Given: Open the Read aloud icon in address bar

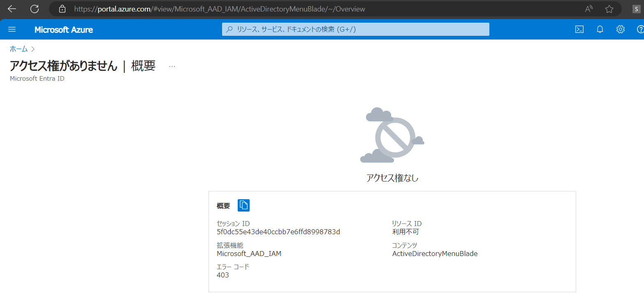Looking at the screenshot, I should pos(589,9).
